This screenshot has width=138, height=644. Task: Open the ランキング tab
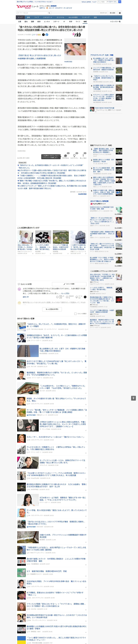click(86, 17)
